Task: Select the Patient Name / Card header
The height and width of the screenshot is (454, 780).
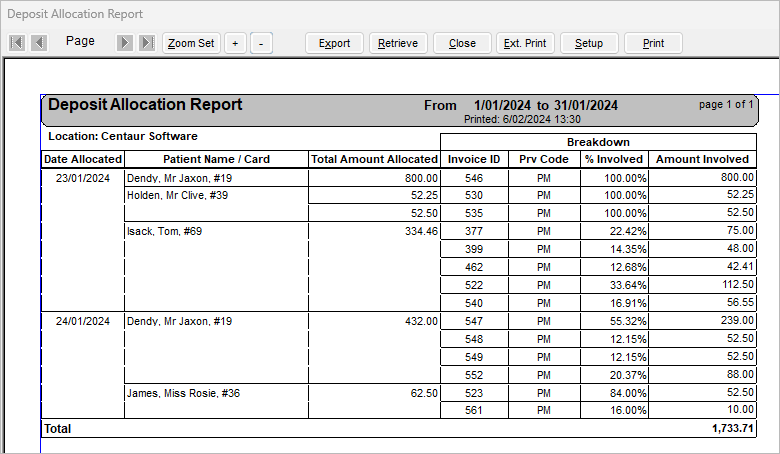Action: (216, 159)
